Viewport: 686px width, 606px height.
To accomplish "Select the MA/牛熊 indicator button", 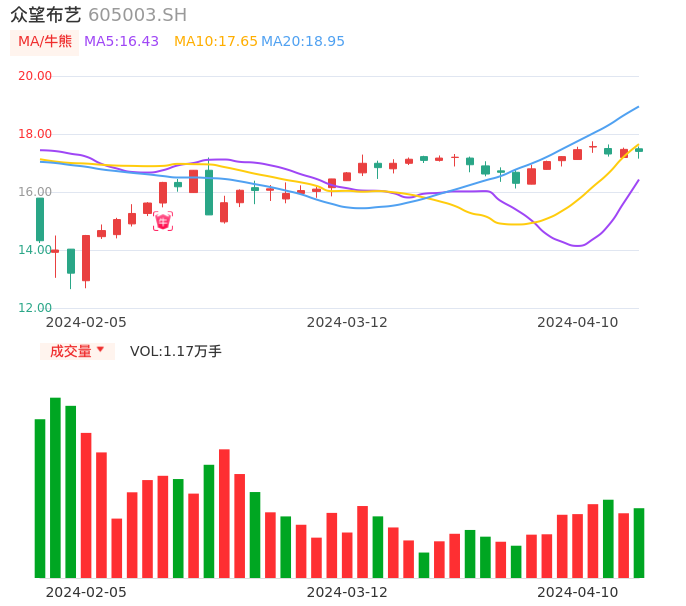I will (x=45, y=42).
